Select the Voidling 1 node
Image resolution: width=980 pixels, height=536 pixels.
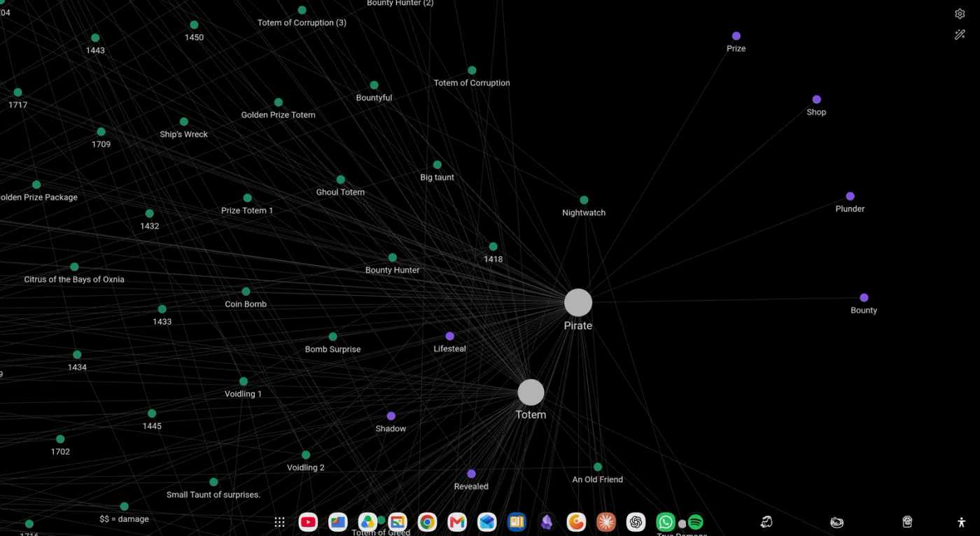(x=243, y=381)
